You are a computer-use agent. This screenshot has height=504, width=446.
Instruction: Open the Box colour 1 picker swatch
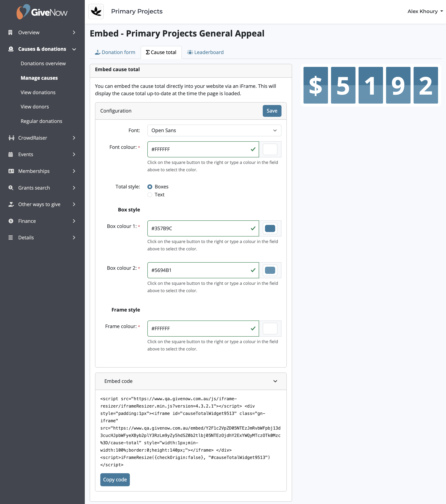[x=270, y=229]
